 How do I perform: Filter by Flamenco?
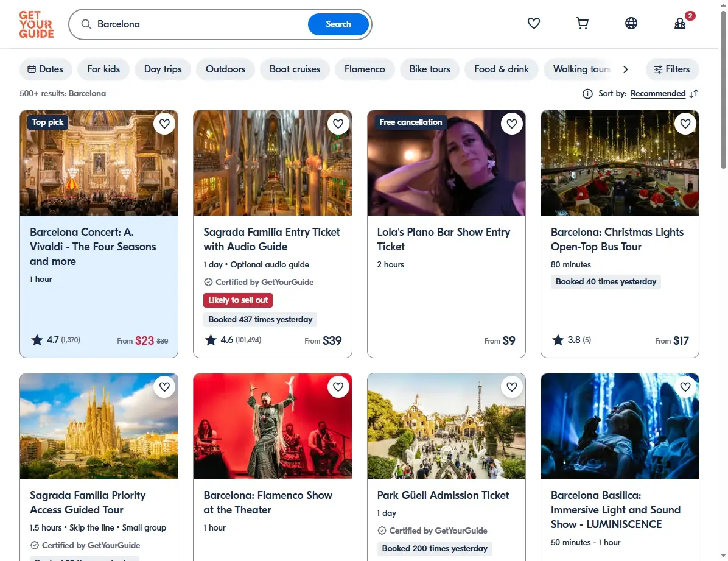365,69
